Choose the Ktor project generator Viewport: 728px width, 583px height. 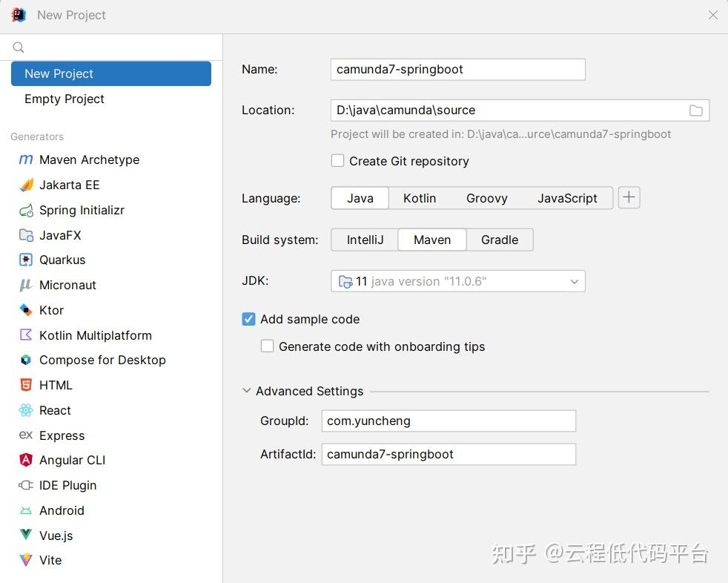[51, 310]
